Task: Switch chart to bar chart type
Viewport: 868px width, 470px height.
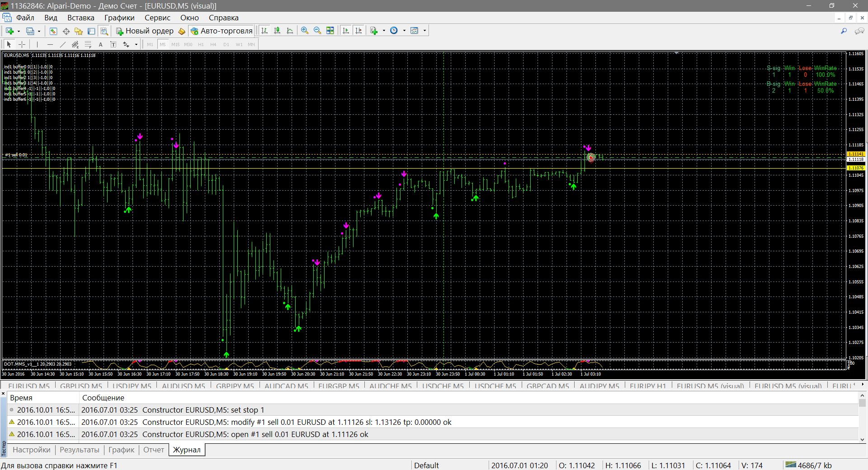Action: point(264,31)
